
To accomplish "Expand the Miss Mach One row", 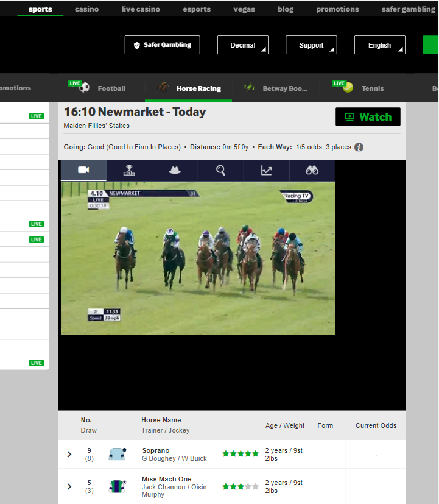I will [69, 486].
